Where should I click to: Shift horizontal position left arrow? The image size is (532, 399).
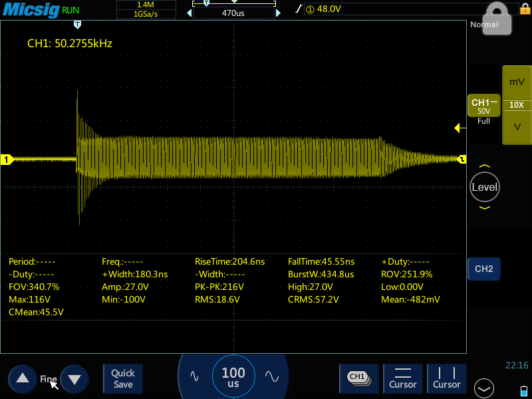click(x=190, y=13)
